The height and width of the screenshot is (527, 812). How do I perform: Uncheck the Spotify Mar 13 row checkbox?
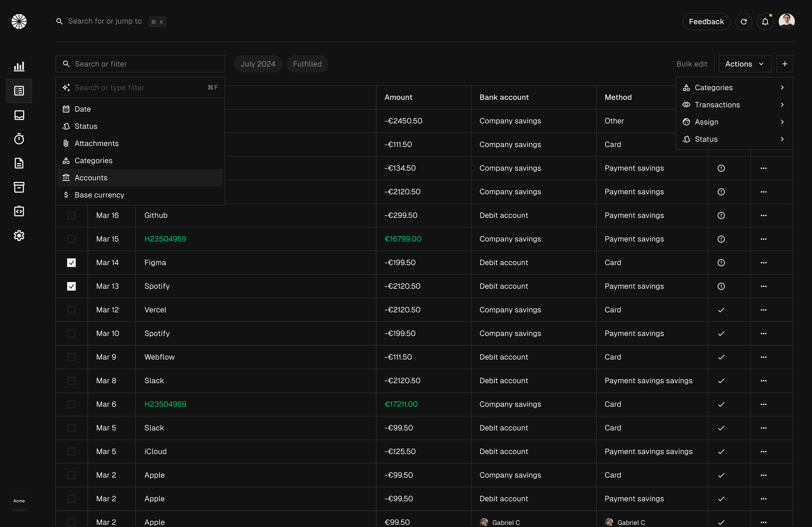pyautogui.click(x=71, y=286)
